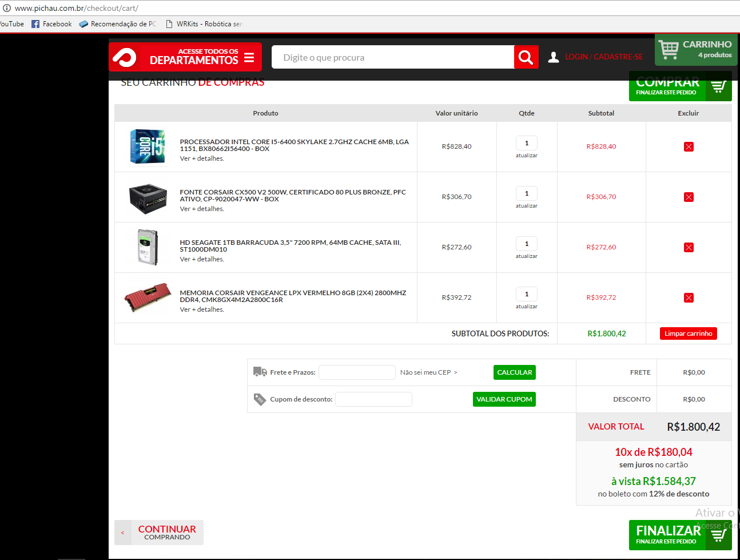Click the Fonte Corsair CX500 V2 product title
Image resolution: width=740 pixels, height=560 pixels.
pyautogui.click(x=293, y=196)
